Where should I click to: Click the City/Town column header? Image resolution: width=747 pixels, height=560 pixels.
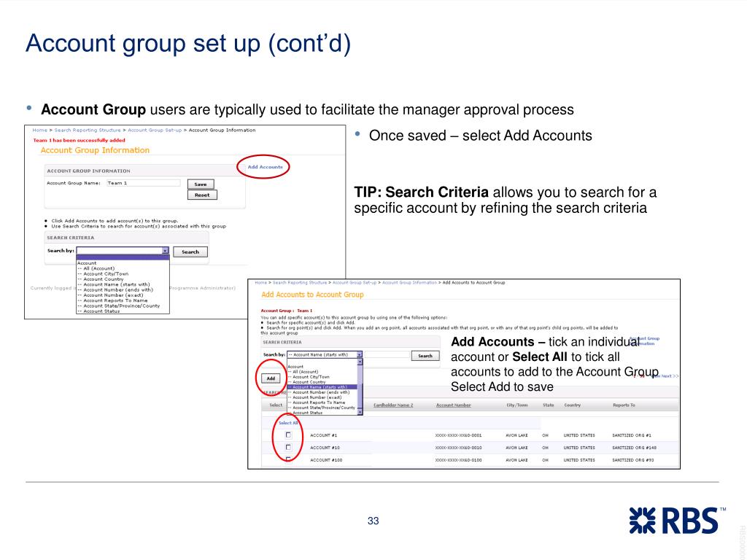click(517, 405)
